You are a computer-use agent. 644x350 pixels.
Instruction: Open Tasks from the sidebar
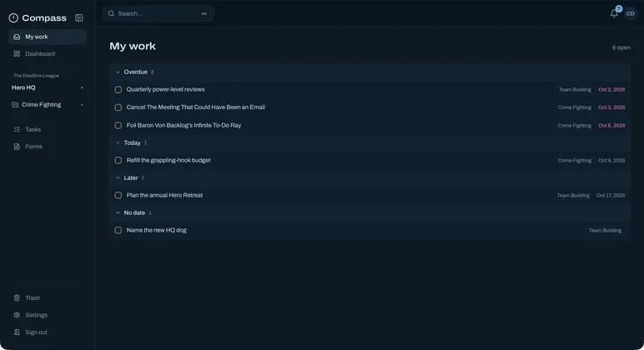(x=48, y=129)
